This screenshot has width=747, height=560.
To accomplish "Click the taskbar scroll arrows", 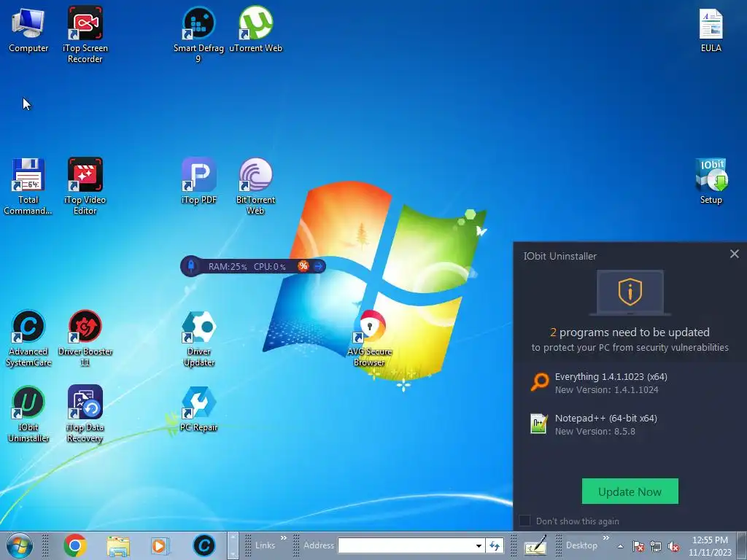I will [232, 545].
